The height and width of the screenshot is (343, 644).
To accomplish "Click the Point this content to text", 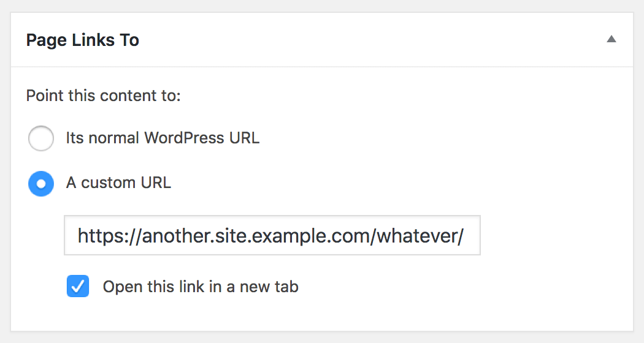I will (103, 96).
